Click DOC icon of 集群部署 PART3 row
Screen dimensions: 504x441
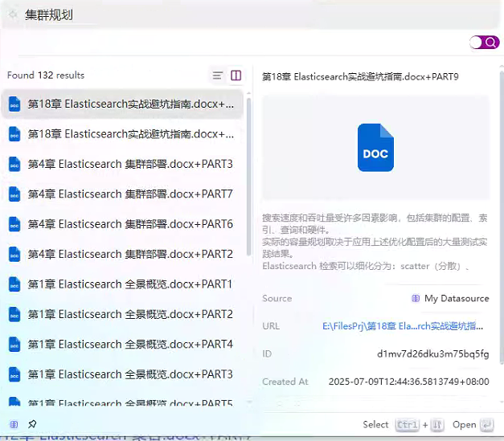click(x=14, y=164)
